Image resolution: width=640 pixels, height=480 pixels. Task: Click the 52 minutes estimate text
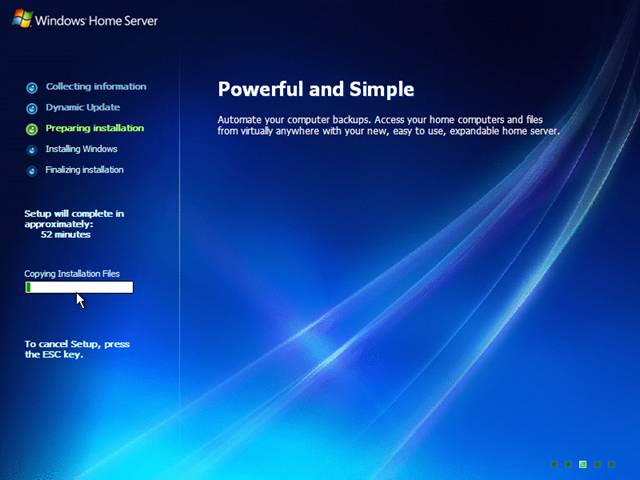pos(66,235)
